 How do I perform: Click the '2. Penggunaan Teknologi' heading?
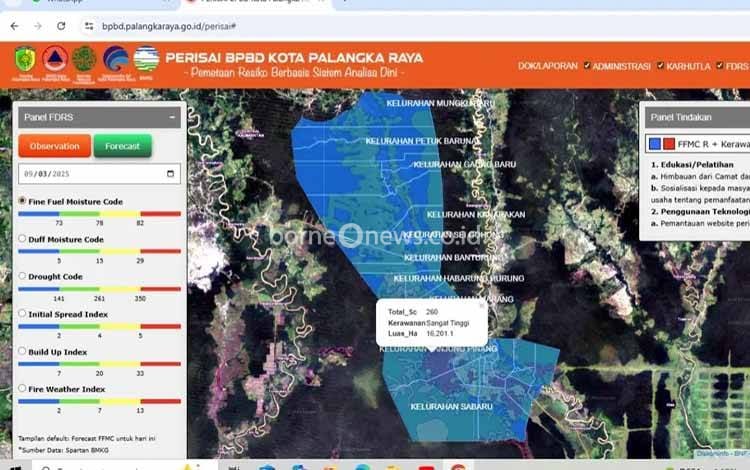pyautogui.click(x=700, y=211)
